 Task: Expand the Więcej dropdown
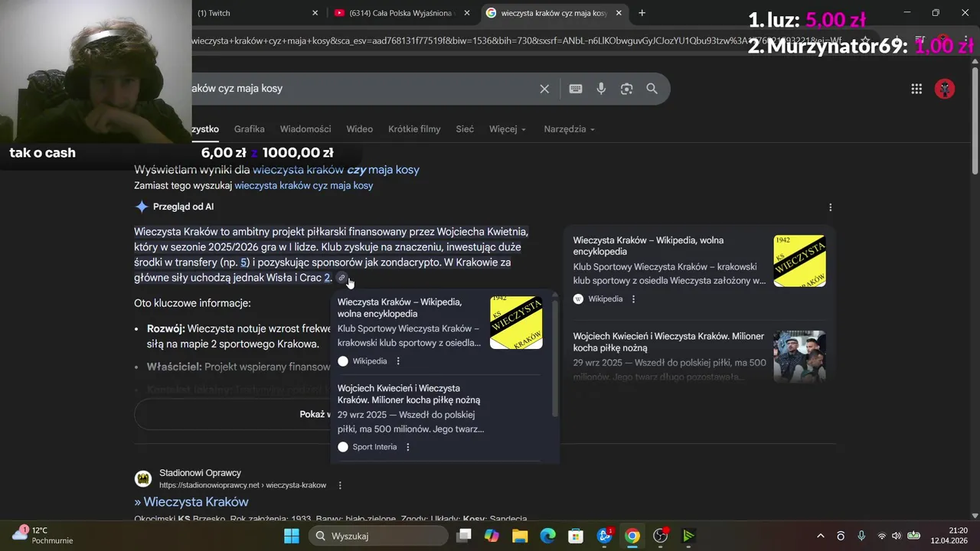pyautogui.click(x=508, y=129)
